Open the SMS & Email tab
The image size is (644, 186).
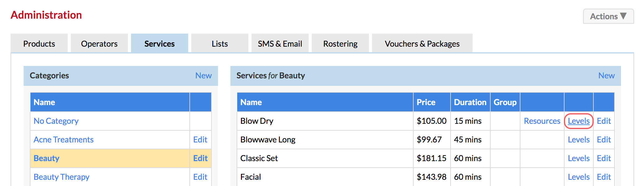(280, 44)
